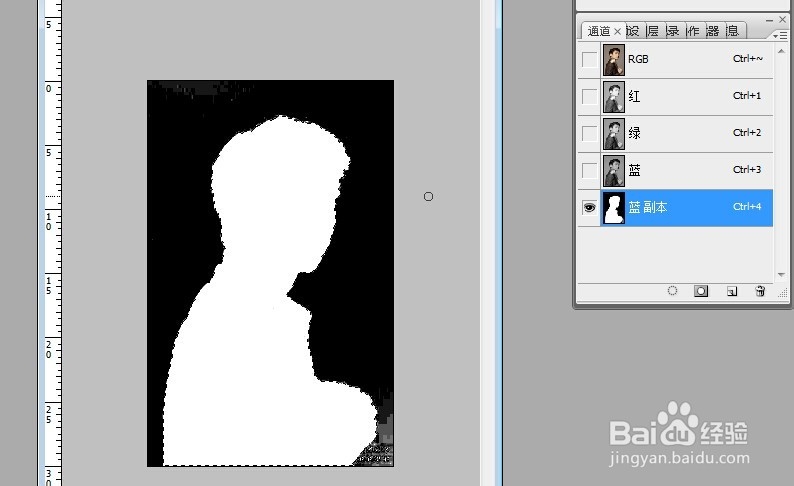Show the 红 channel visibility box
The image size is (794, 486).
[589, 96]
